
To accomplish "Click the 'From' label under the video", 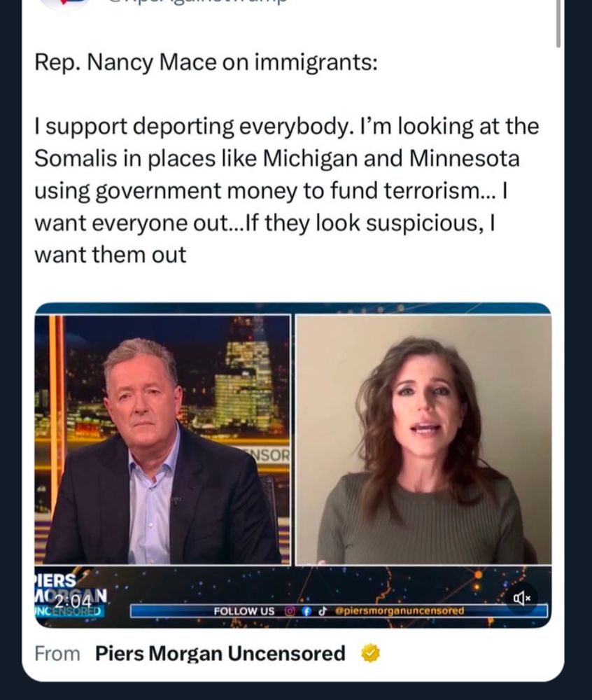I will pos(57,654).
